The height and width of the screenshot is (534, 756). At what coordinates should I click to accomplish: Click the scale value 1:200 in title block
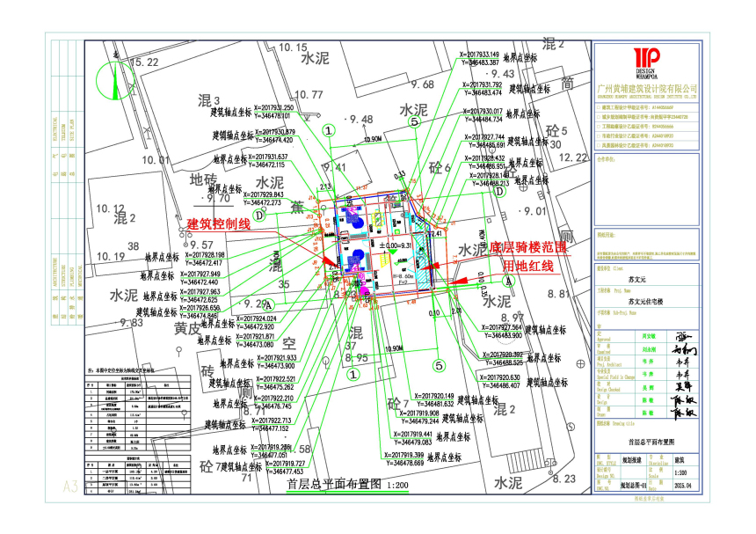pyautogui.click(x=680, y=472)
